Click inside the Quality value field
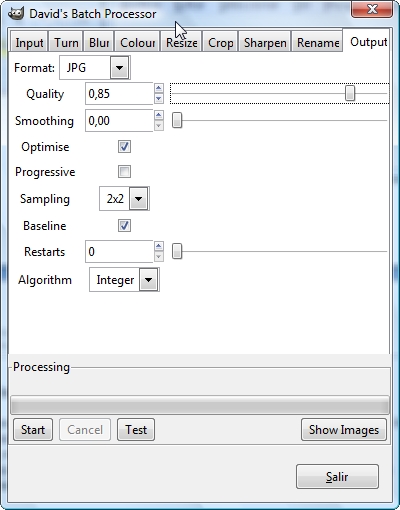This screenshot has width=400, height=510. point(119,94)
